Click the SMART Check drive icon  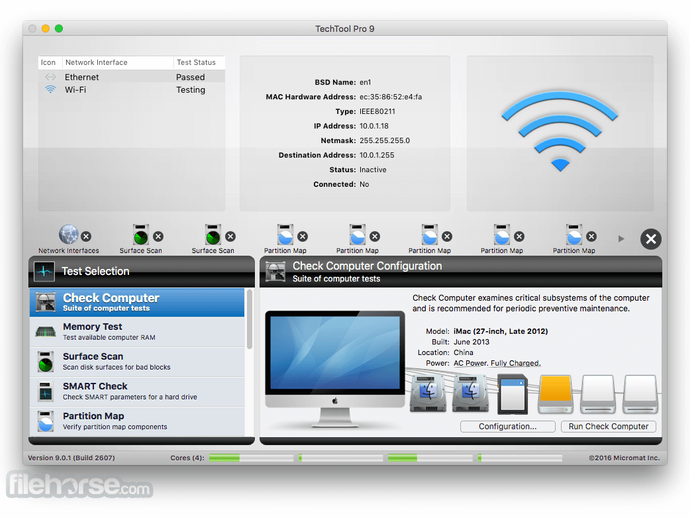[46, 391]
